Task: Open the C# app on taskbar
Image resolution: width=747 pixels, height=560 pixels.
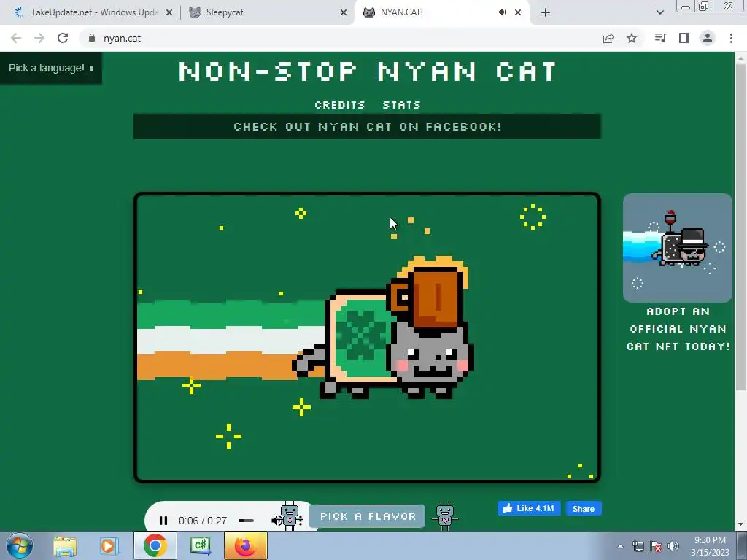Action: tap(200, 545)
